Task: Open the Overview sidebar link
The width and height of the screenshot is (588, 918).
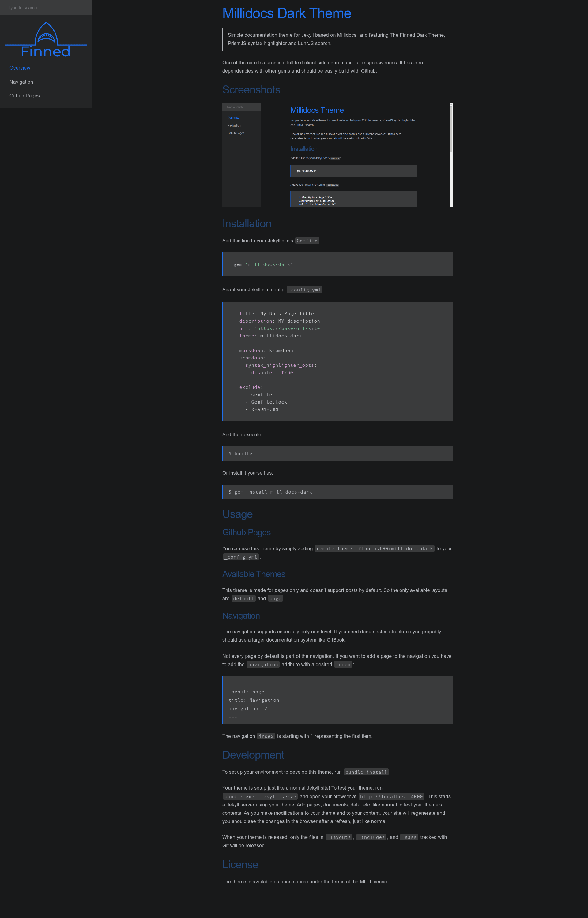Action: pyautogui.click(x=20, y=68)
